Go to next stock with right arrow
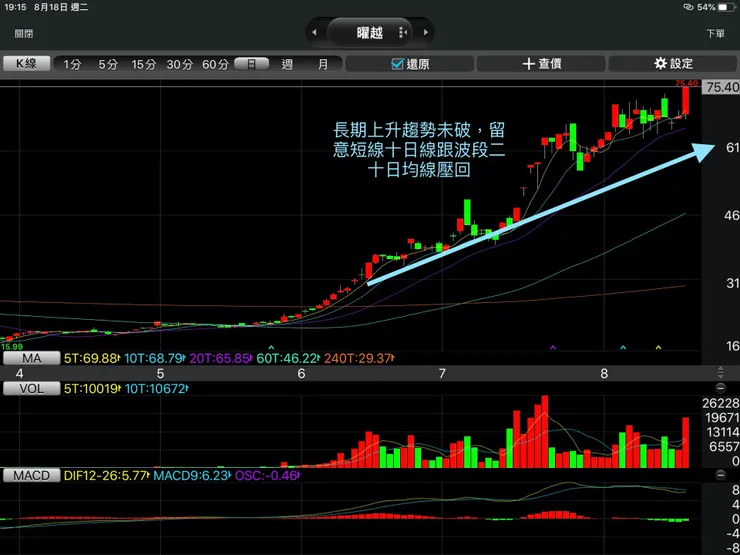Image resolution: width=740 pixels, height=555 pixels. coord(426,33)
